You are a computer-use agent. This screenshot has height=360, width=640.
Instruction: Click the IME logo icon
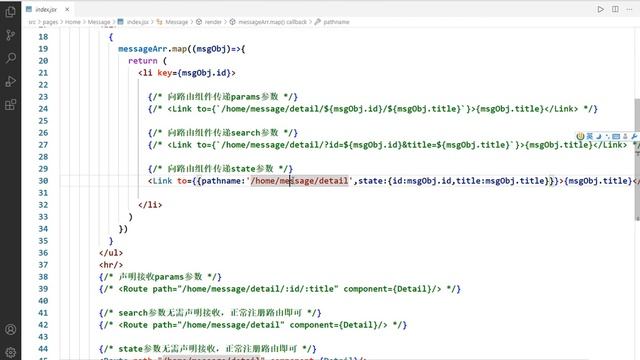(x=580, y=136)
